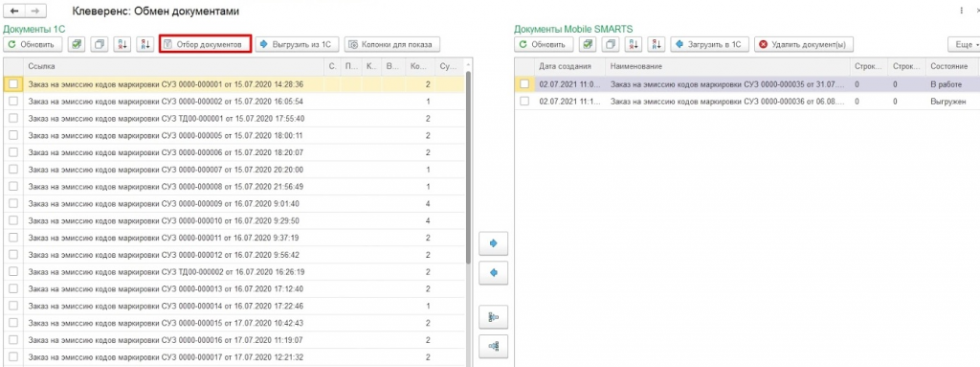Click the left table's vertical scrollbar thumb
This screenshot has width=980, height=367.
[468, 169]
